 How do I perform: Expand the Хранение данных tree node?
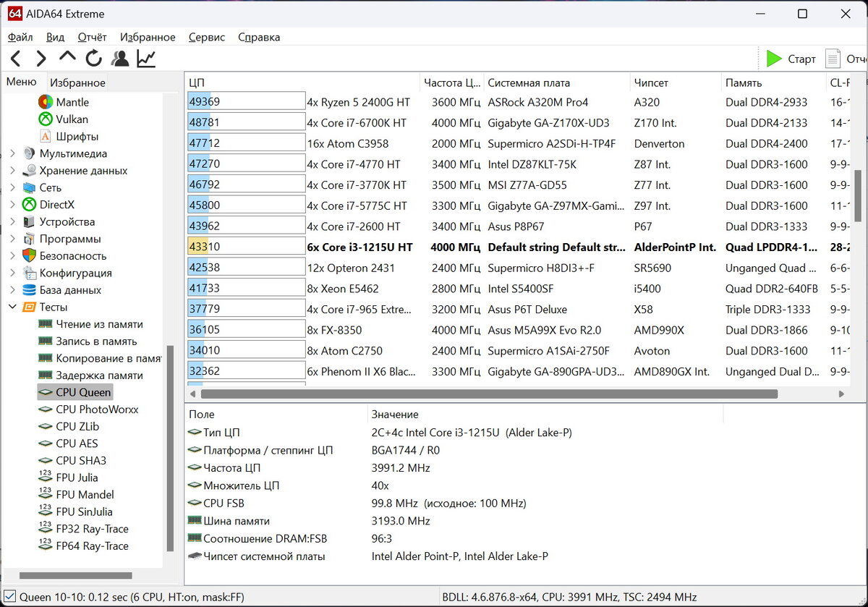[12, 171]
